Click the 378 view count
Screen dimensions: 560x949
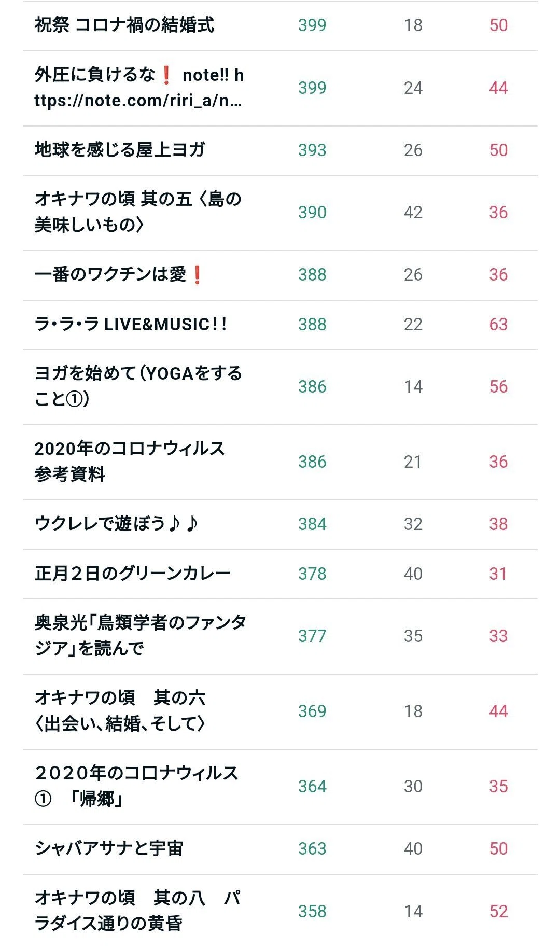(312, 574)
